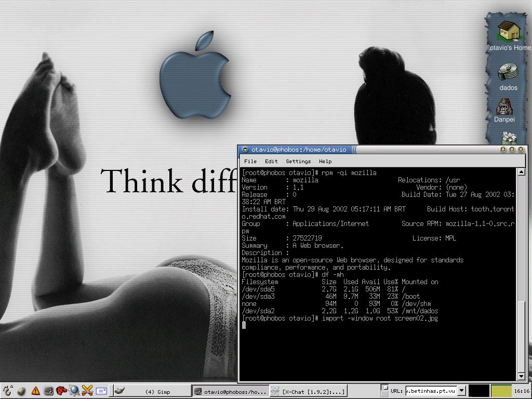Switch to the (4) Gimp taskbar button

(152, 392)
